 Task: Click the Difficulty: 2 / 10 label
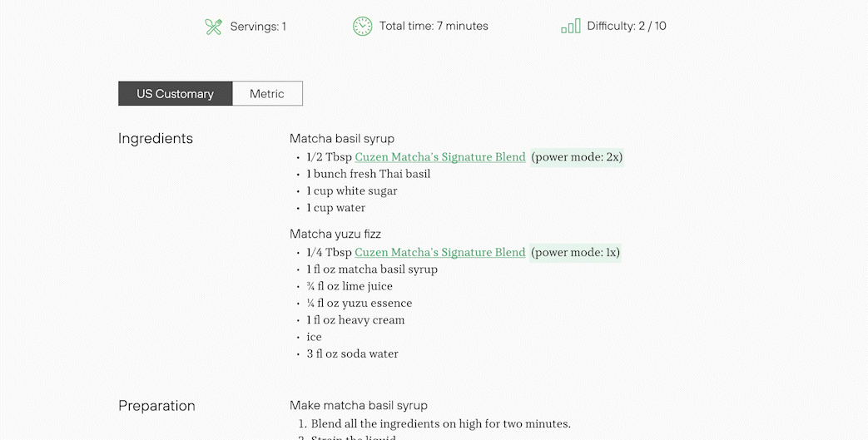tap(627, 26)
